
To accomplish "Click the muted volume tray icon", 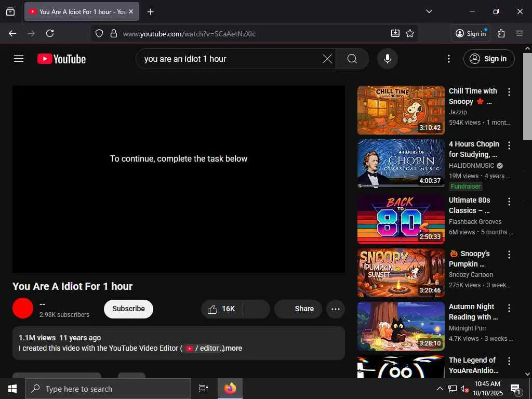I will [464, 389].
